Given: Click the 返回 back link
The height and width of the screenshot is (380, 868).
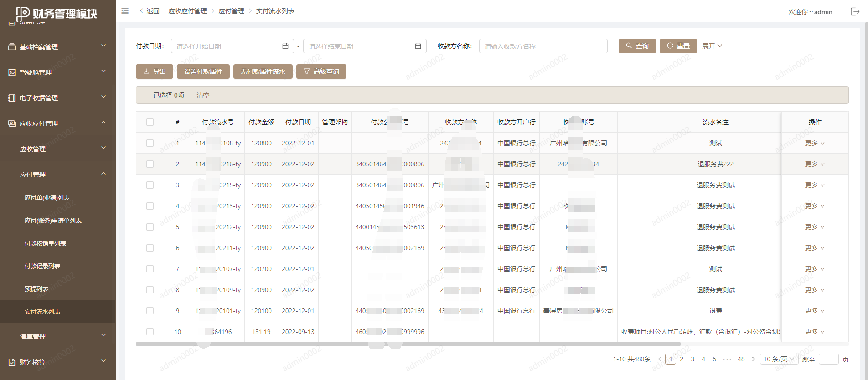Looking at the screenshot, I should coord(150,11).
